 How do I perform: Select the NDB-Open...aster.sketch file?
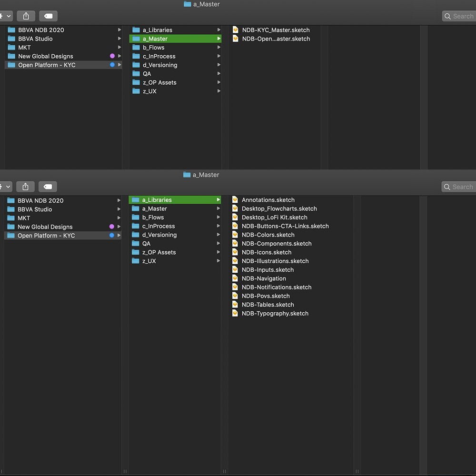(x=276, y=39)
